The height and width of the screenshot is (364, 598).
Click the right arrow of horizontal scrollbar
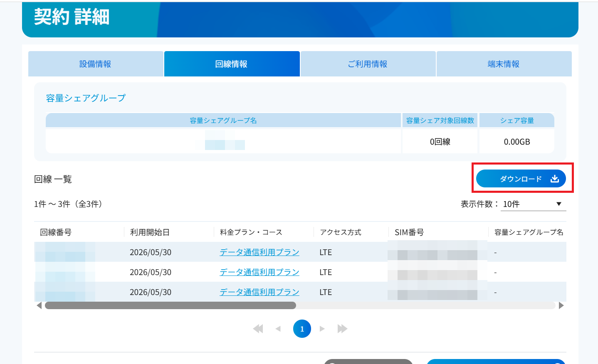pyautogui.click(x=561, y=305)
